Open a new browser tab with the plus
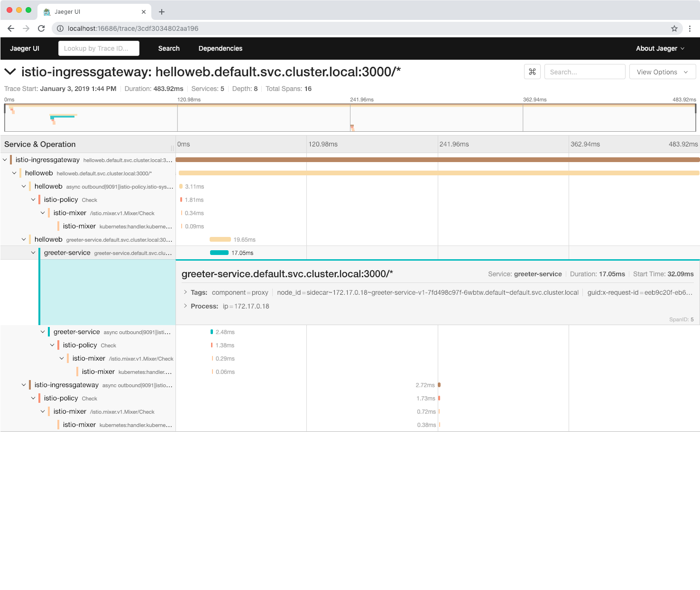Viewport: 700px width, 590px height. pos(162,12)
